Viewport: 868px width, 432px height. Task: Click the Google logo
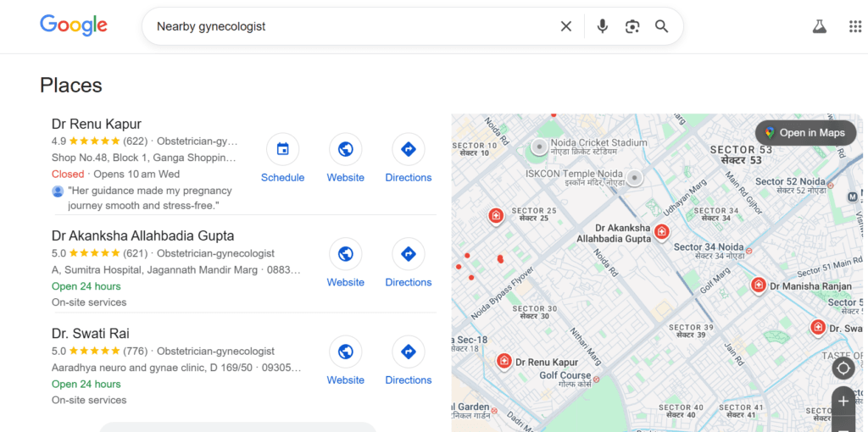(x=74, y=25)
